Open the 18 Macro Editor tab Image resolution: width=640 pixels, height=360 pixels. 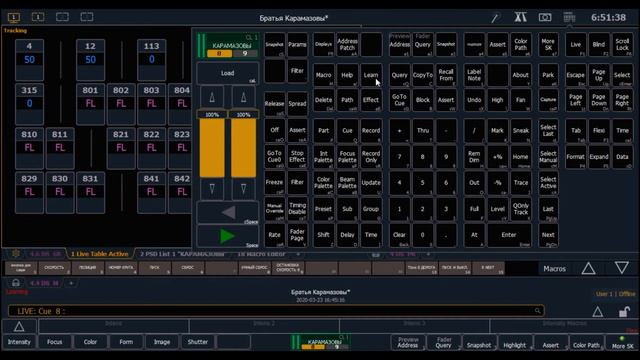(262, 254)
